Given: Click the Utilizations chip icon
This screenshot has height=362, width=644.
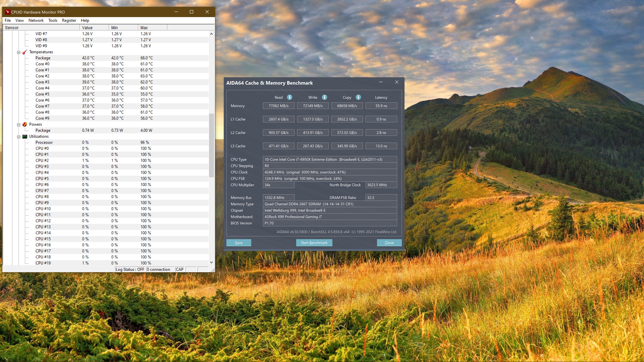Looking at the screenshot, I should point(24,136).
